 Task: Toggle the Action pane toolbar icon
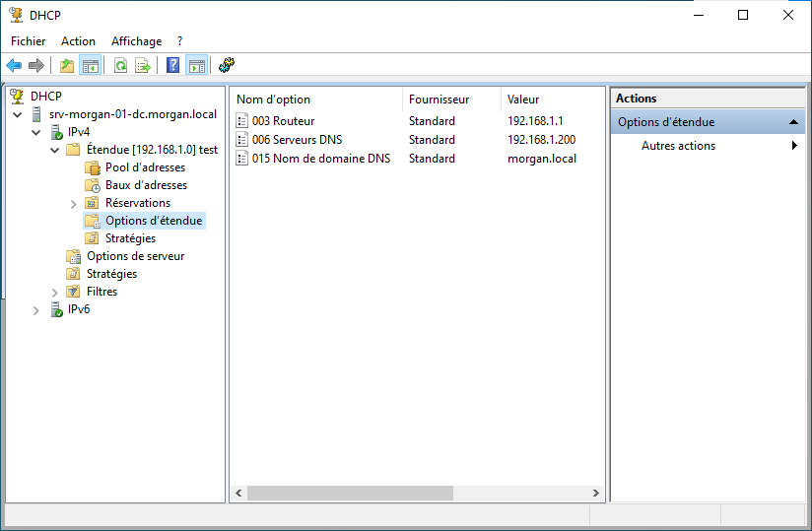(x=197, y=66)
